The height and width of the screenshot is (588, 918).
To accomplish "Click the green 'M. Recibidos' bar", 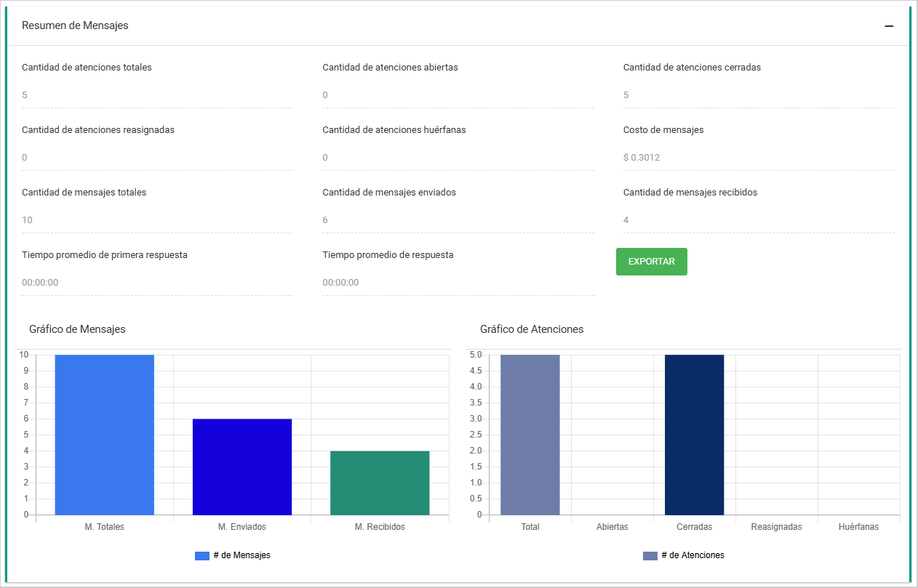I will [380, 481].
